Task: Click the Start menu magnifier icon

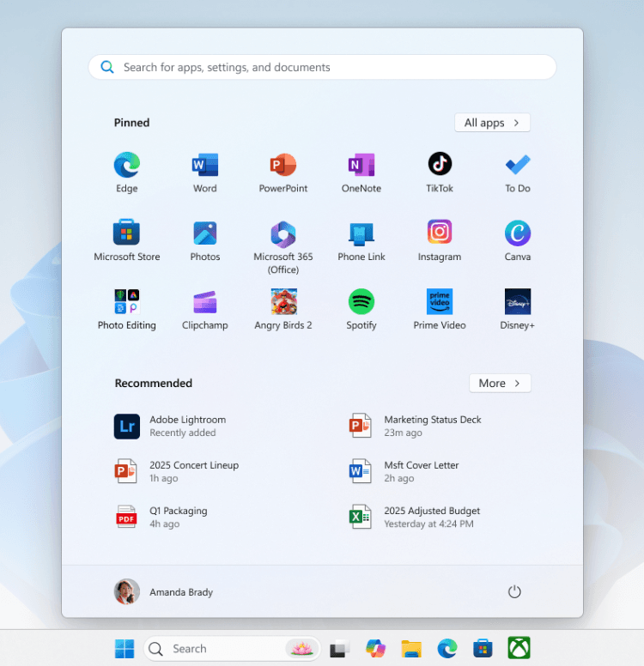Action: coord(107,67)
